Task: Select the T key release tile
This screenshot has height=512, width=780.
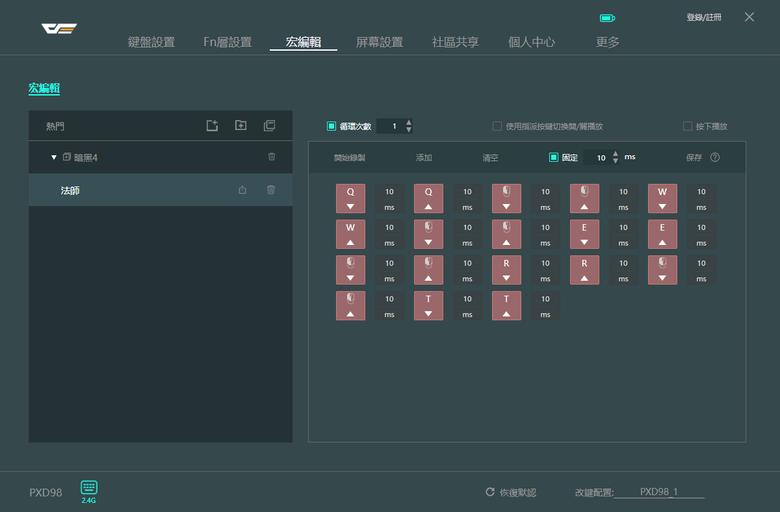Action: (x=506, y=306)
